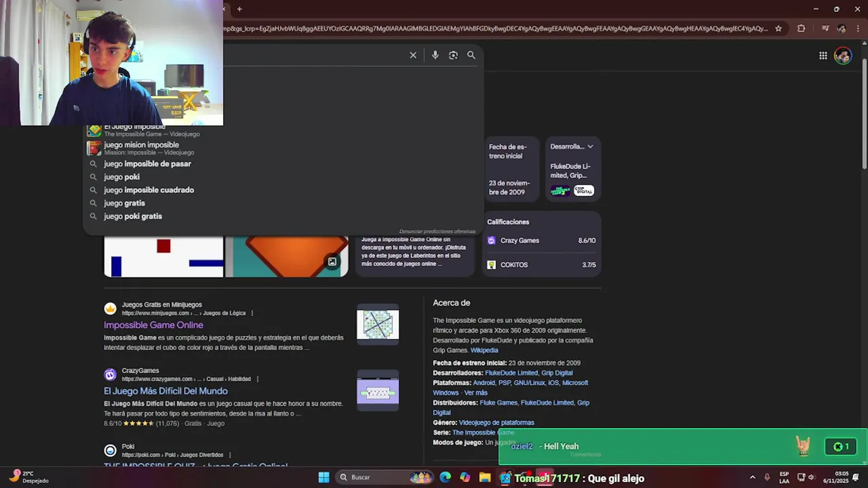This screenshot has width=868, height=488.
Task: Open Google account avatar on page
Action: pos(843,56)
